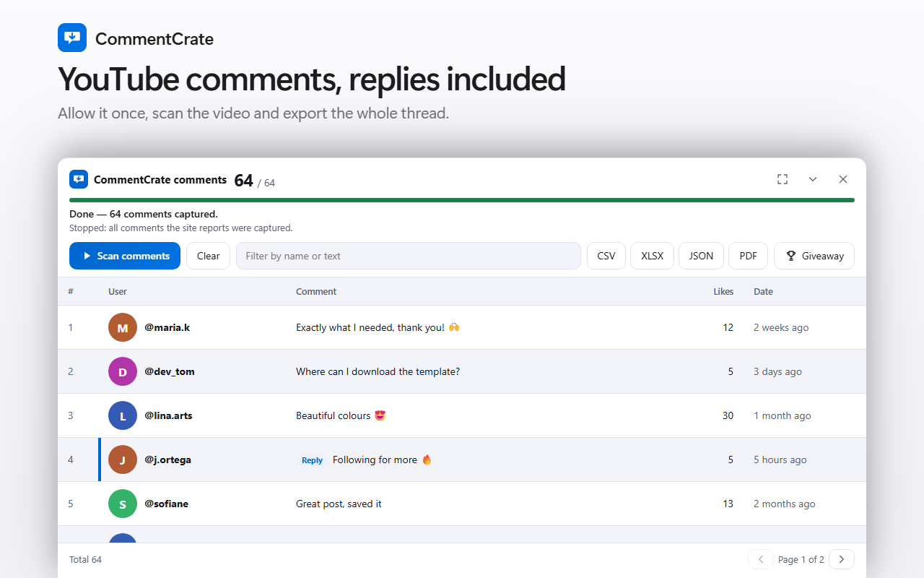Select the username @maria.k
Viewport: 924px width, 578px height.
point(167,327)
